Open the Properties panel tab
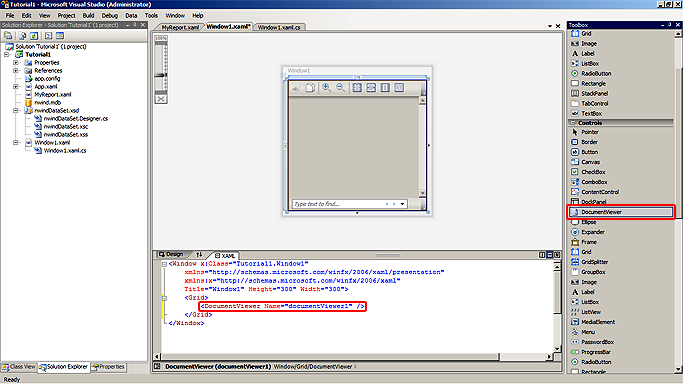 click(x=108, y=367)
